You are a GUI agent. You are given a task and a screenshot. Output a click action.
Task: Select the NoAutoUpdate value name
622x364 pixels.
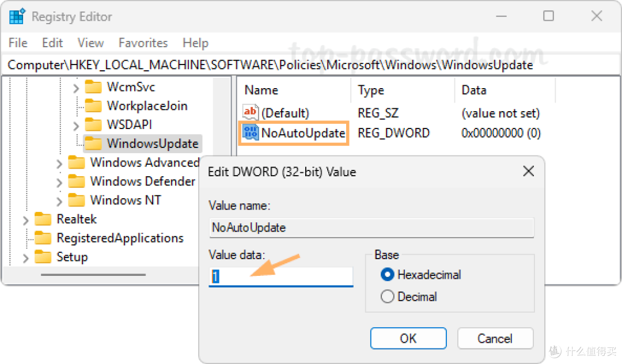pyautogui.click(x=303, y=133)
